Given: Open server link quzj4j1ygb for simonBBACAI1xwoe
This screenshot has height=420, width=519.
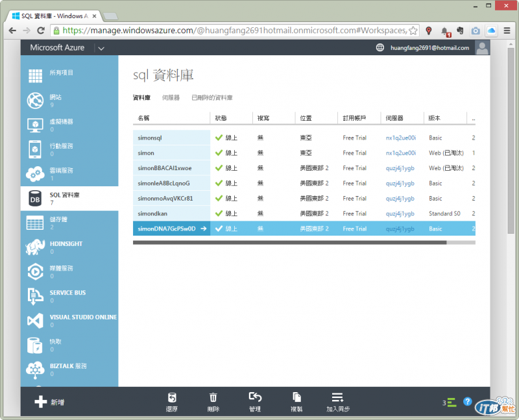Looking at the screenshot, I should (x=400, y=168).
